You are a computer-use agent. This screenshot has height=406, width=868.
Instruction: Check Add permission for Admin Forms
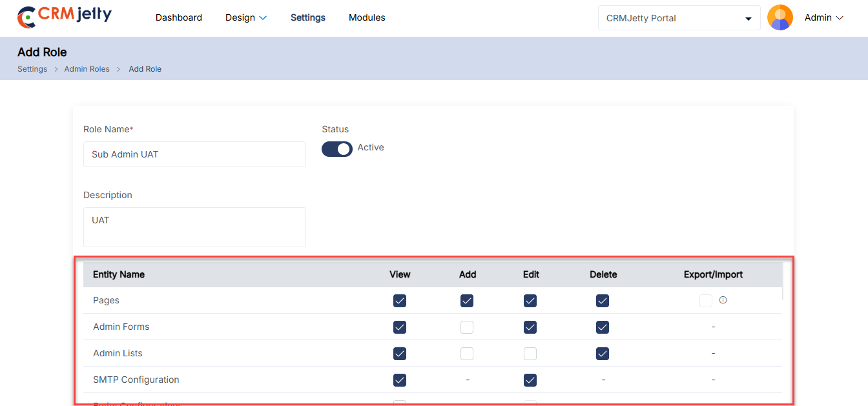[467, 327]
